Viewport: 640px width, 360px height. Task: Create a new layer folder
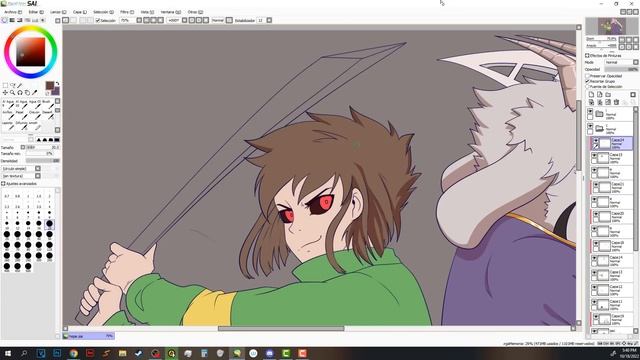[x=608, y=94]
